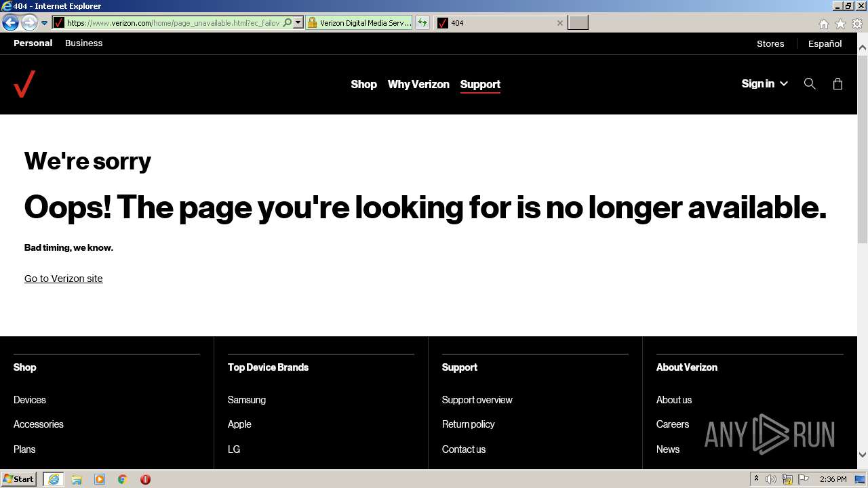Image resolution: width=868 pixels, height=488 pixels.
Task: Open Support overview link
Action: 477,400
